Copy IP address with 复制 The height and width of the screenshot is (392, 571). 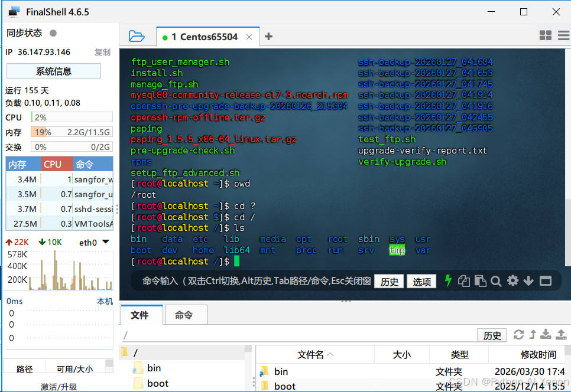pos(102,53)
